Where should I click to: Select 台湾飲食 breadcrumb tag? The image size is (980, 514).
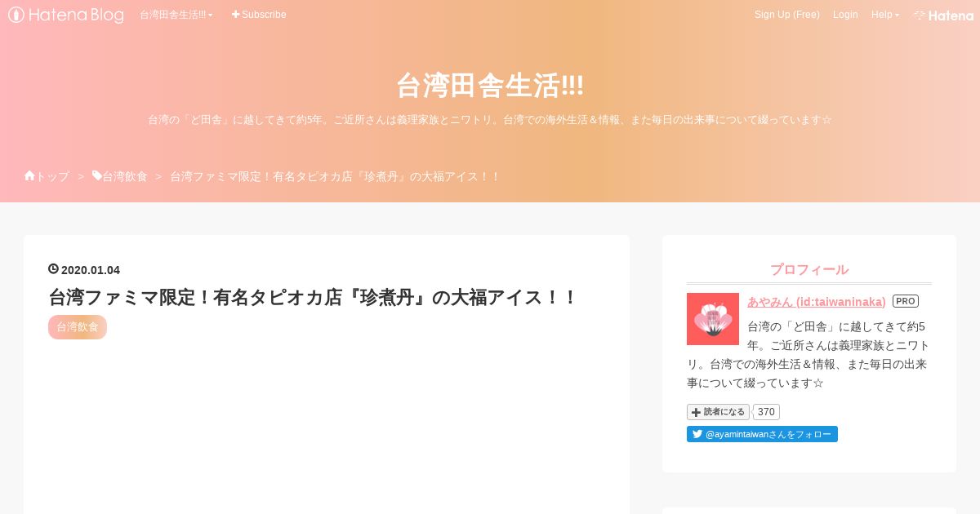120,176
